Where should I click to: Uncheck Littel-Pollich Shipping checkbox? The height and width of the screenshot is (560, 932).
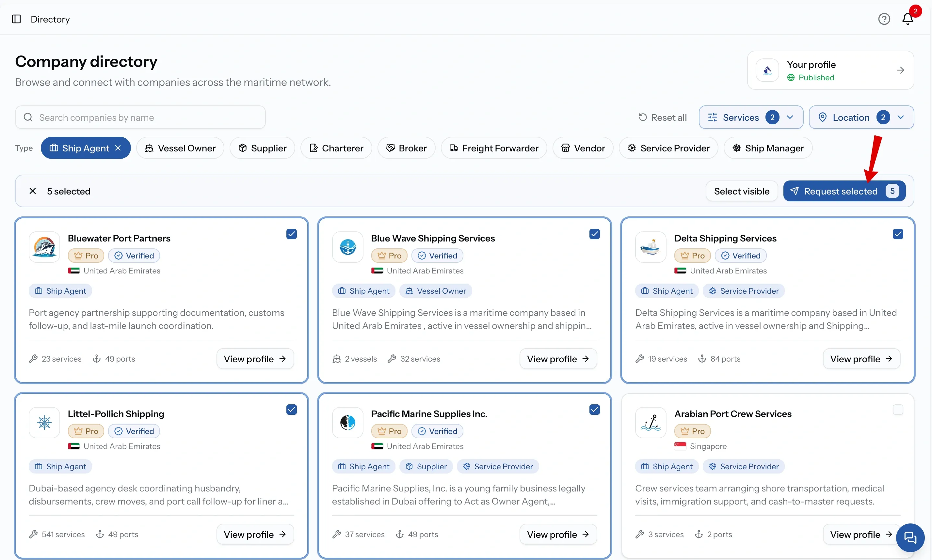coord(292,410)
